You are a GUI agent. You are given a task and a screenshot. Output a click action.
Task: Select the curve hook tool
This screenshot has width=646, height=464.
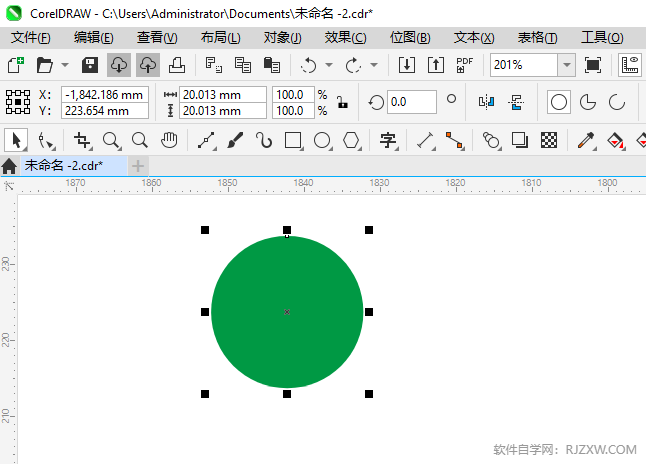click(264, 141)
